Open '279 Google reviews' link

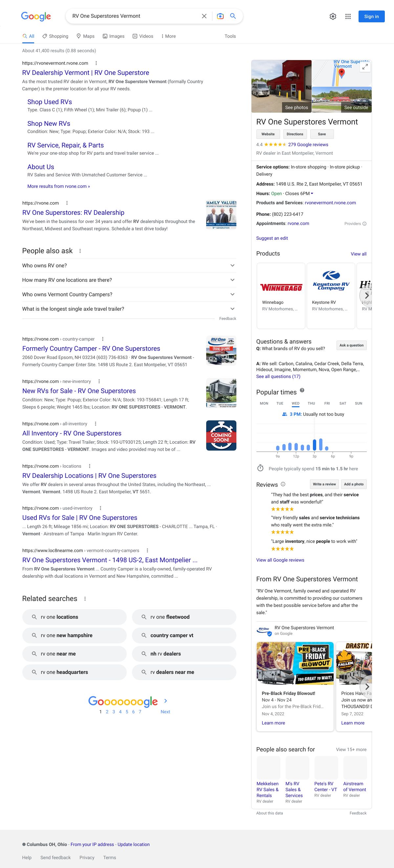[x=308, y=145]
